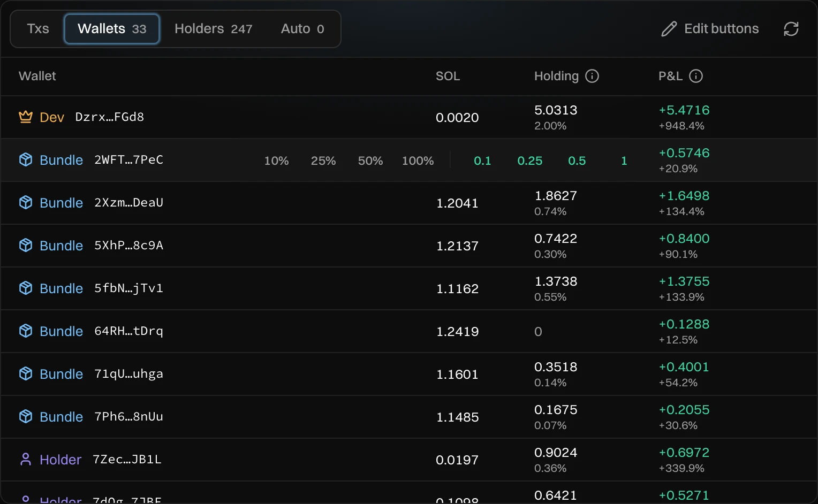Click the bundle icon for 7Ph6…8nUu
The height and width of the screenshot is (504, 818).
coord(26,416)
